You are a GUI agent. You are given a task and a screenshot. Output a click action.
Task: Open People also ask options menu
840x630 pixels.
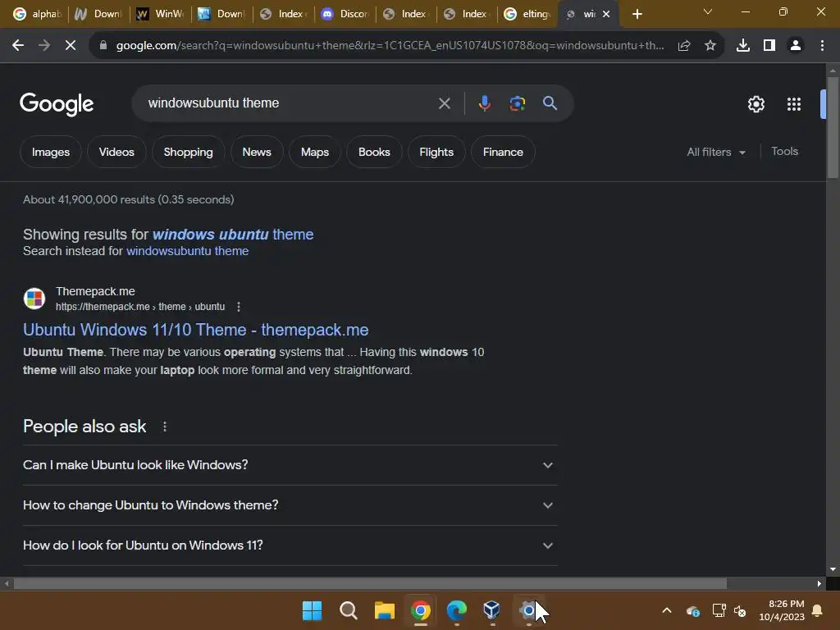click(164, 427)
